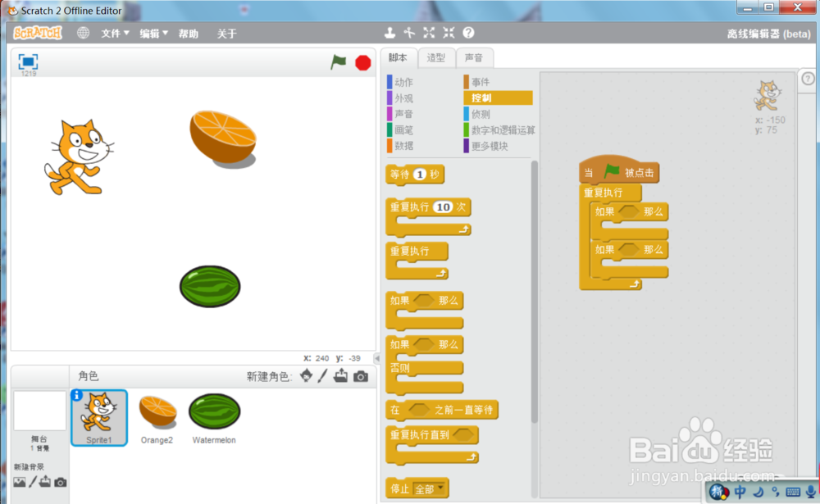Click the orange sprite on stage

223,138
